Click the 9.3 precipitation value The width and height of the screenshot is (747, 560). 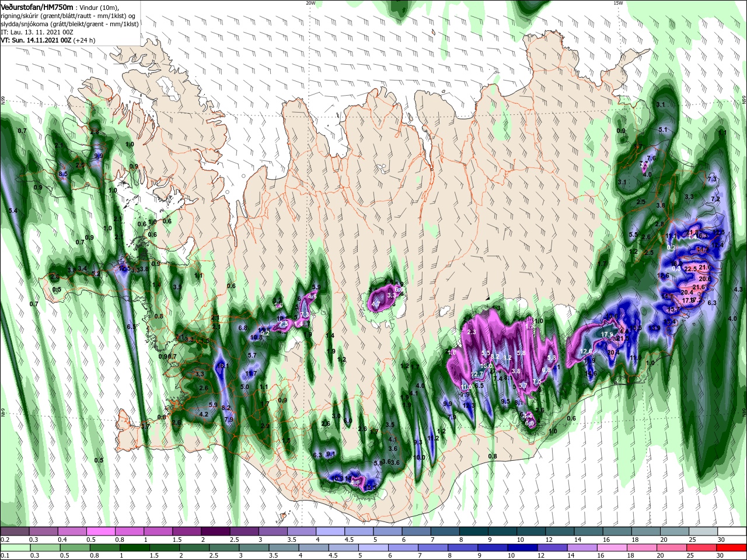418,442
